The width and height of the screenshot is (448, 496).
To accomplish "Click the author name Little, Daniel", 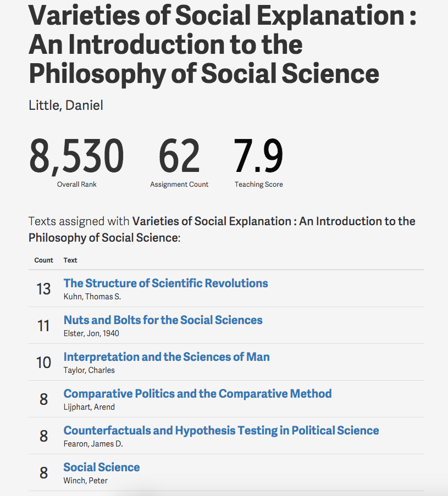I will click(66, 105).
